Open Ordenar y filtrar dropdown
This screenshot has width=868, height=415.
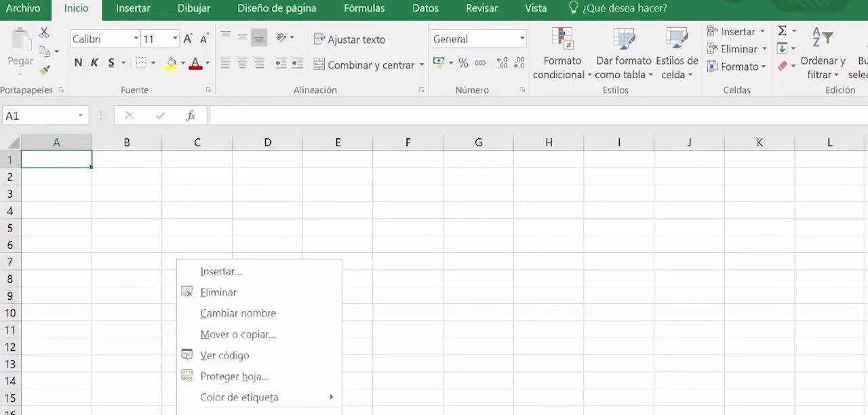(x=823, y=54)
